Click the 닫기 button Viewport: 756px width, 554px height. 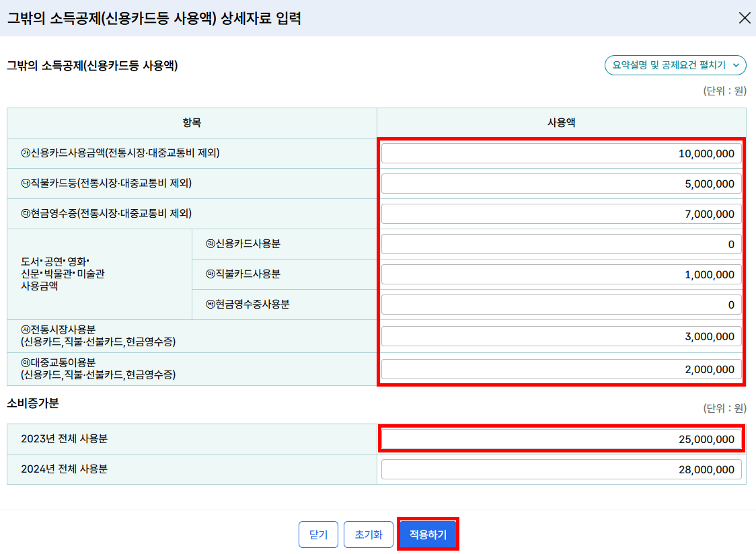point(318,534)
